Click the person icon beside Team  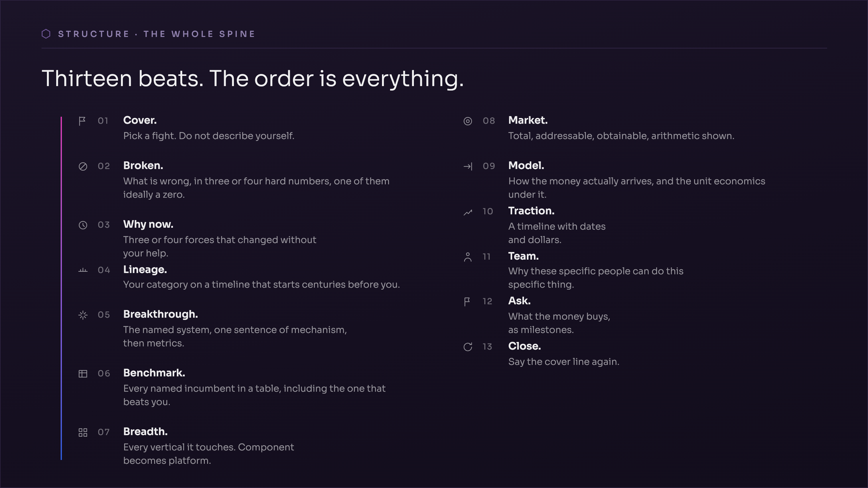[x=468, y=257]
